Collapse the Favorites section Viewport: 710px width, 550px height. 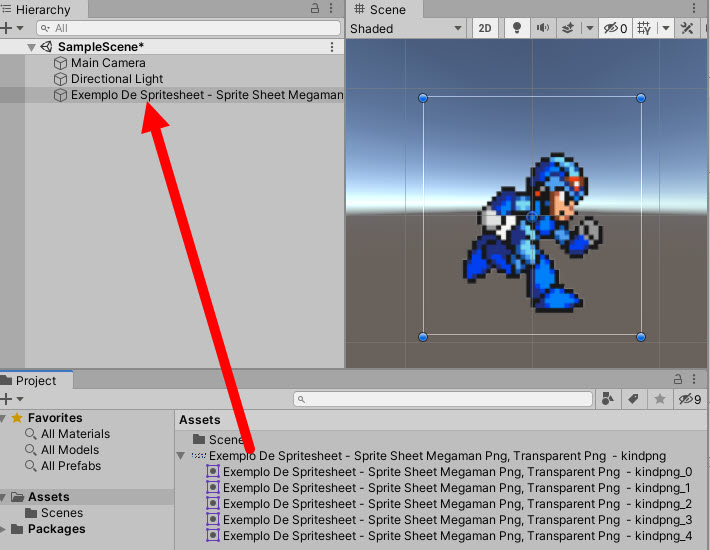coord(3,418)
